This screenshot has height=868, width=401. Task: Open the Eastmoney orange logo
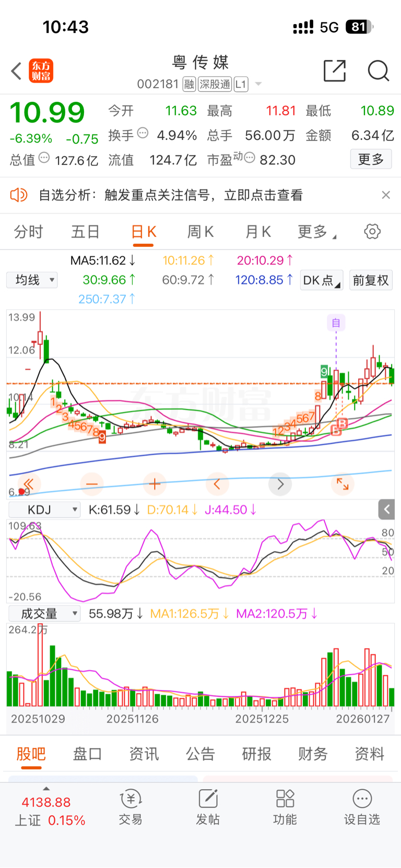point(41,71)
